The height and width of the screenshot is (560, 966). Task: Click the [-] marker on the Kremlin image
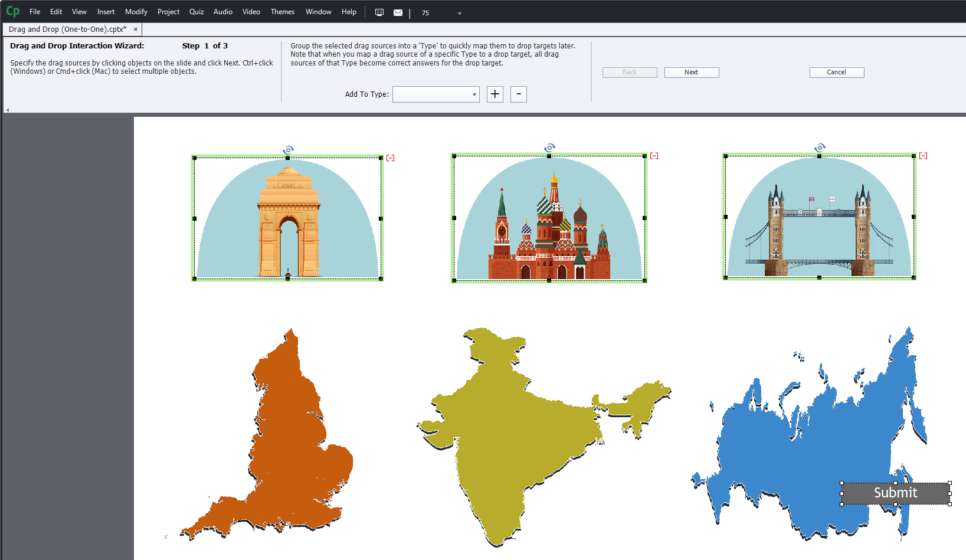pos(653,156)
